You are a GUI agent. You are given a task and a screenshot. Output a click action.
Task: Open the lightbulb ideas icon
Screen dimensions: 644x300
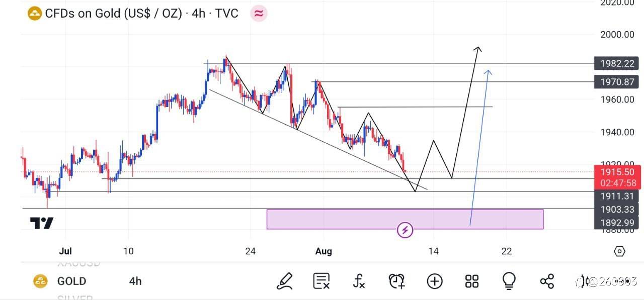pos(509,281)
